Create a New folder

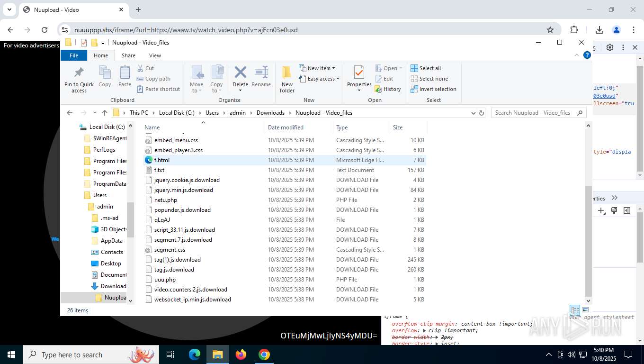click(287, 79)
